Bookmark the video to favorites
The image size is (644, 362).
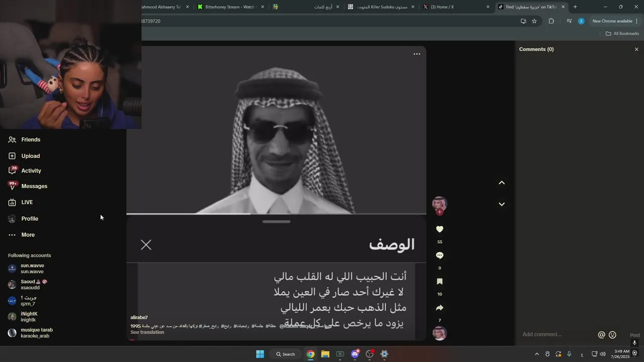click(440, 282)
